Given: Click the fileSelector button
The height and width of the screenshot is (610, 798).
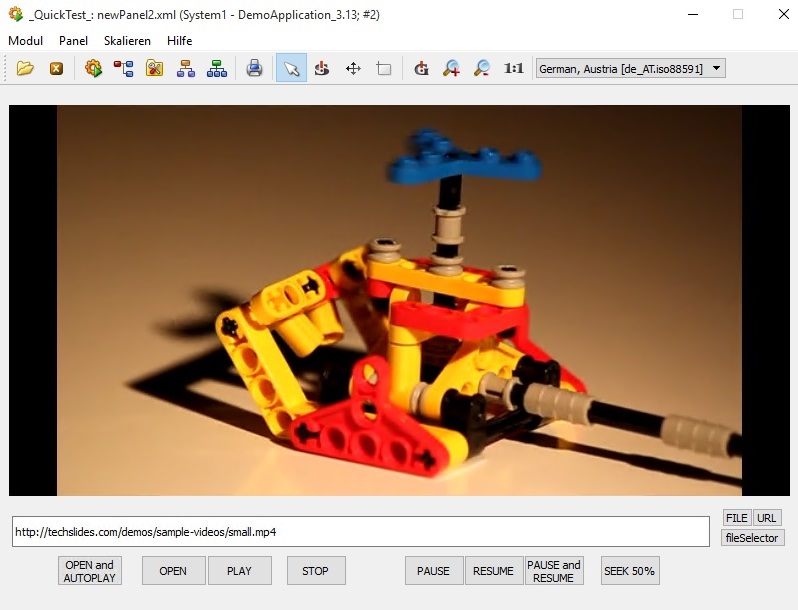Looking at the screenshot, I should click(752, 538).
